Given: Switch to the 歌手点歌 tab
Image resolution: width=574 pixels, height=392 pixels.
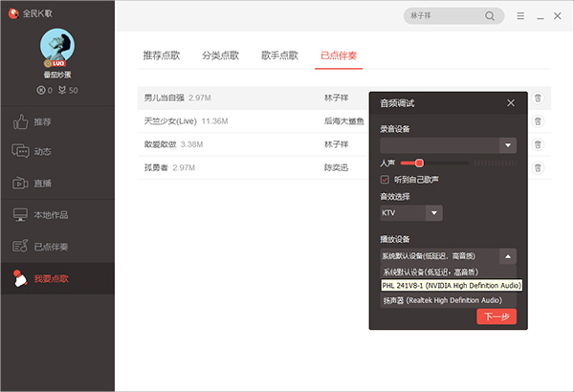Looking at the screenshot, I should click(279, 55).
